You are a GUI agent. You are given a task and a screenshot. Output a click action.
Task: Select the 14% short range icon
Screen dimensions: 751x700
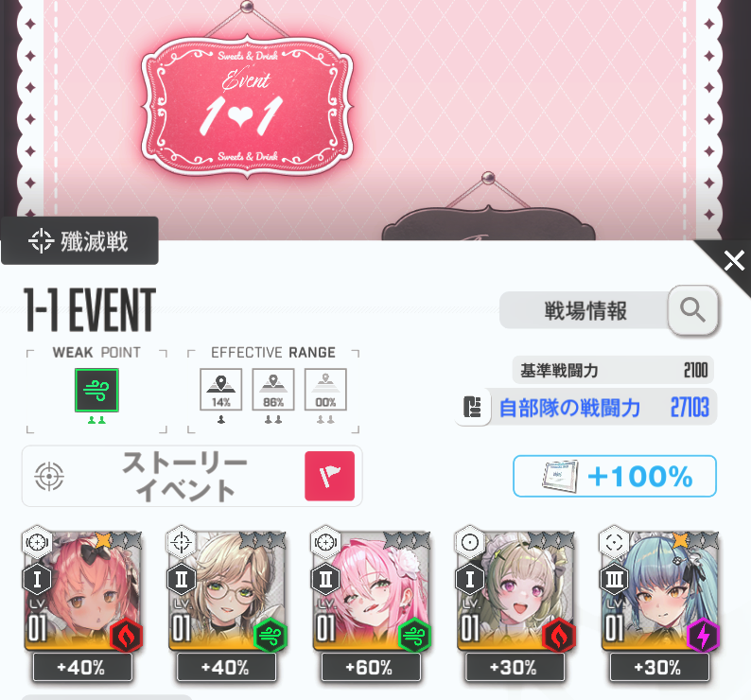coord(220,390)
